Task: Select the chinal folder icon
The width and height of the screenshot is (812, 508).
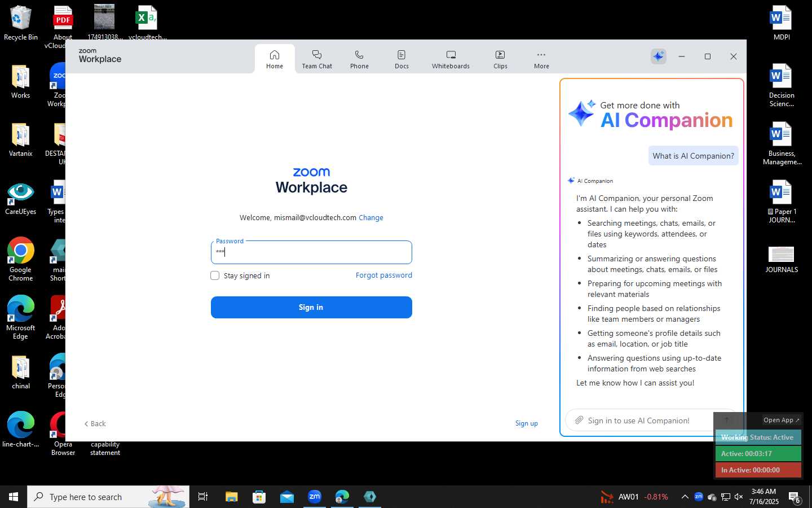Action: tap(21, 373)
